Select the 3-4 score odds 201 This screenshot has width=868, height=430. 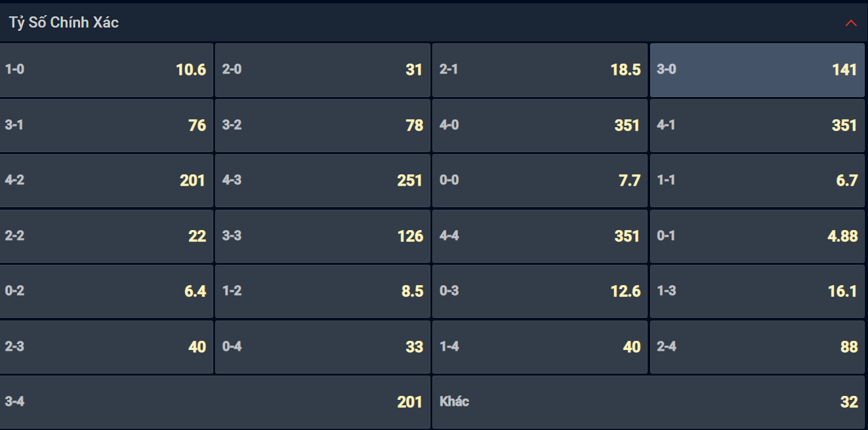215,402
